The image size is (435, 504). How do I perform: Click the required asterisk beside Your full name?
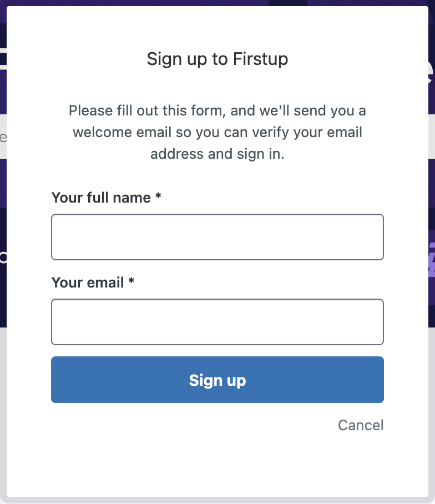pyautogui.click(x=158, y=196)
